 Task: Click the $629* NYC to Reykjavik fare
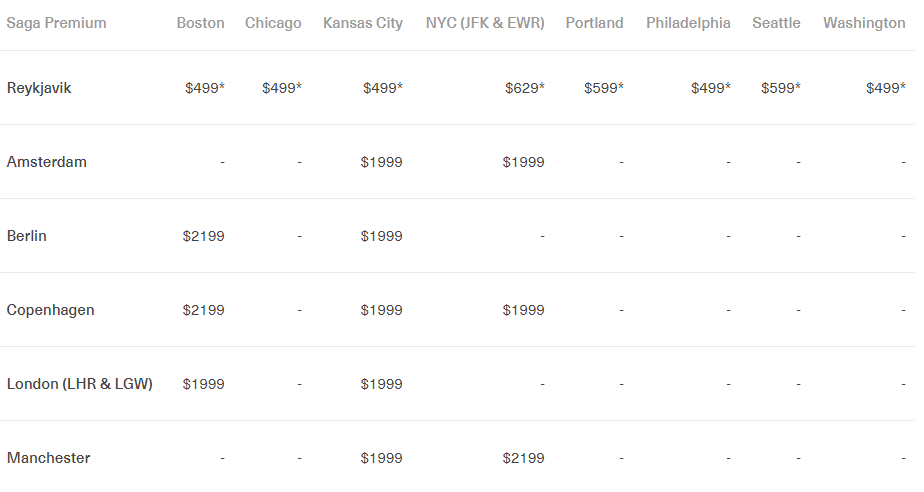tap(525, 88)
